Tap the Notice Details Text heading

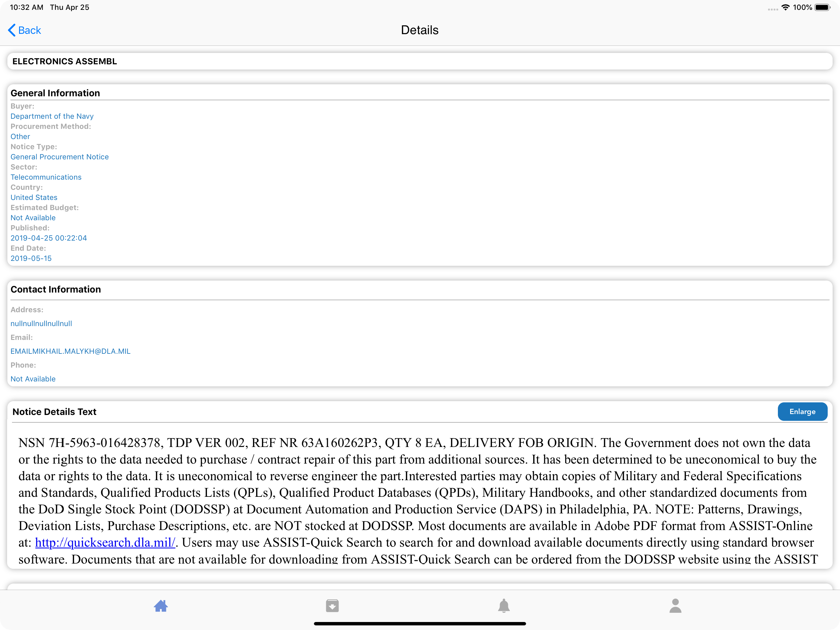(54, 412)
